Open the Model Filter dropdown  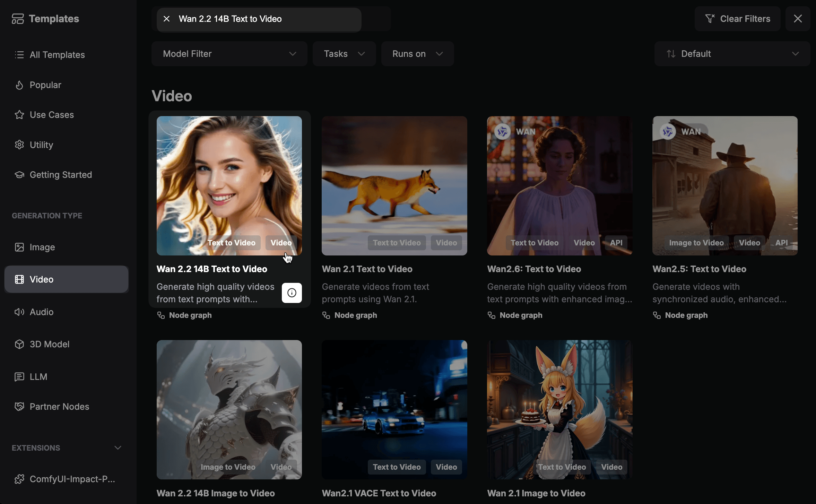pyautogui.click(x=229, y=54)
